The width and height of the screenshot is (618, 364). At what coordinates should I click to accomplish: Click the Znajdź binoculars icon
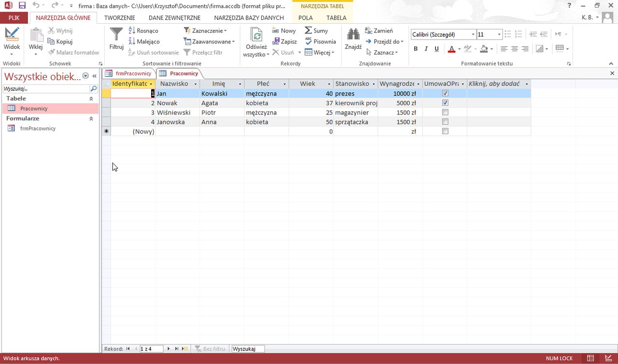(x=353, y=34)
